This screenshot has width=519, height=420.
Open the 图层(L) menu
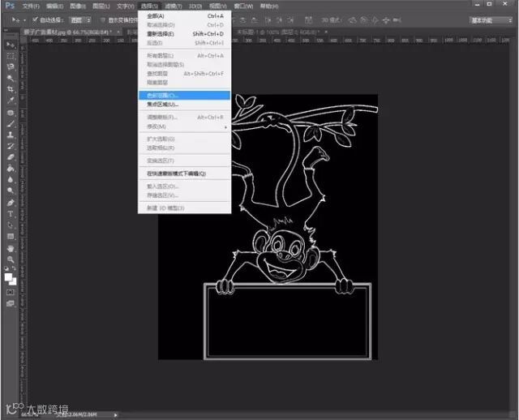tap(101, 6)
